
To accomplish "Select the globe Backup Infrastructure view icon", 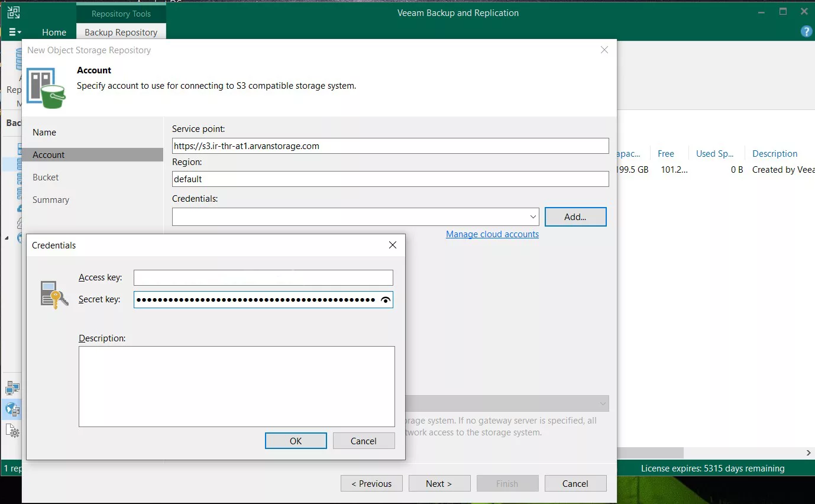I will pyautogui.click(x=12, y=409).
